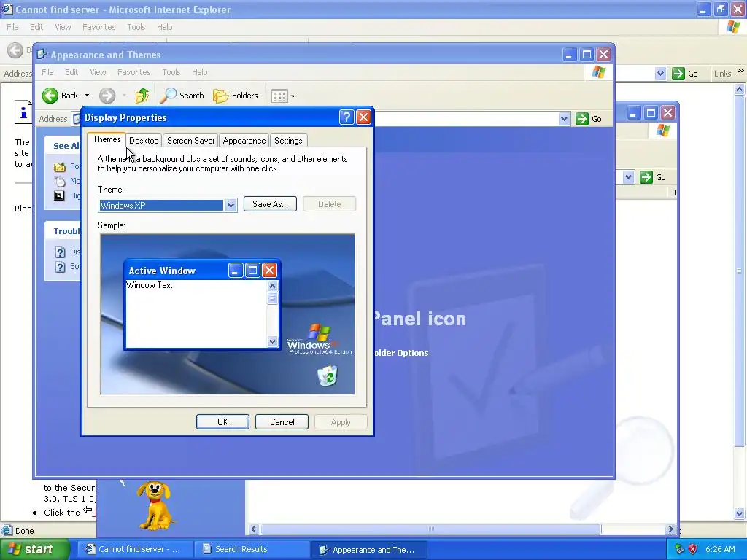Open the Screen Saver tab
The width and height of the screenshot is (747, 560).
[x=190, y=141]
